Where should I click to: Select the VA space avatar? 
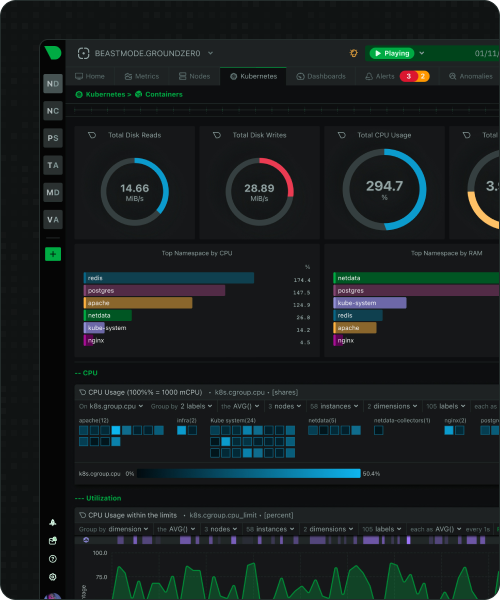pos(53,220)
